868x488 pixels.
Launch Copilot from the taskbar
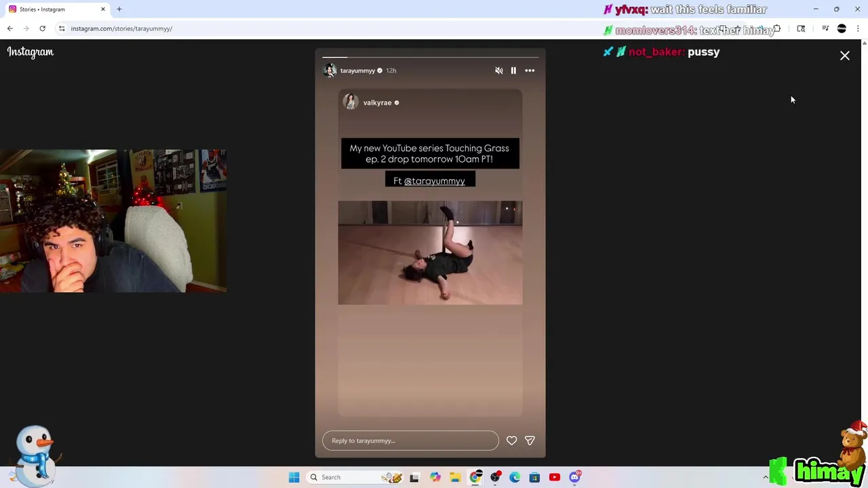point(435,477)
